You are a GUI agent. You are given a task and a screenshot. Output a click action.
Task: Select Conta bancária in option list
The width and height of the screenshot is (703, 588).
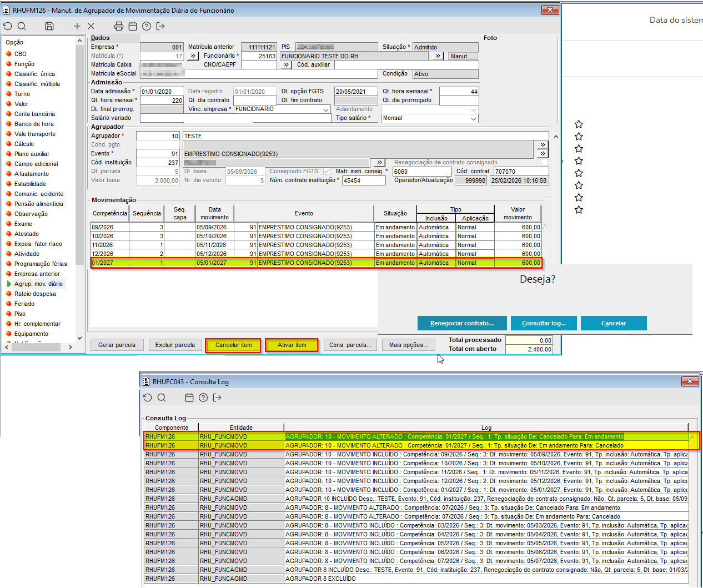34,114
